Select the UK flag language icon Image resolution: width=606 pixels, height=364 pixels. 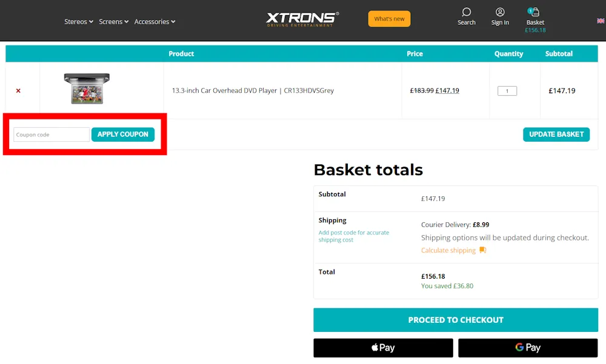point(599,20)
